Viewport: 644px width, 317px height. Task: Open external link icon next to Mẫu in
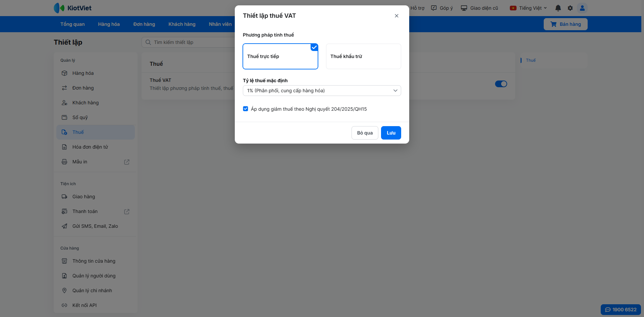coord(127,162)
